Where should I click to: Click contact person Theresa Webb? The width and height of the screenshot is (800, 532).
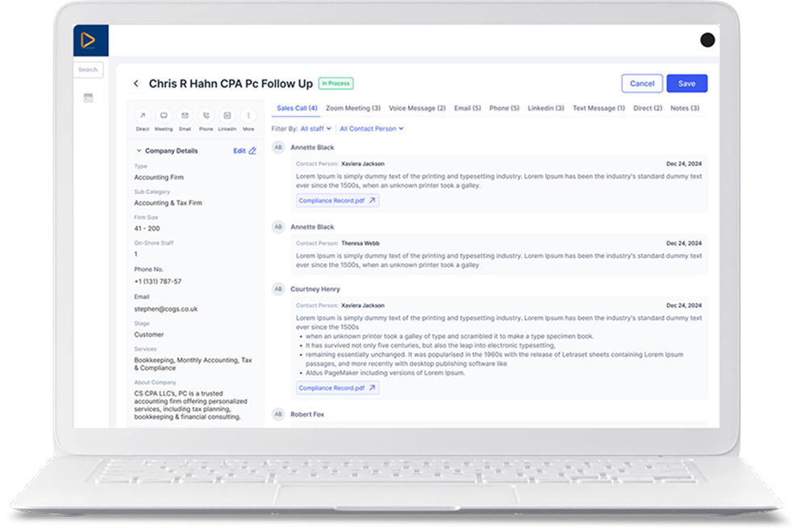coord(360,243)
